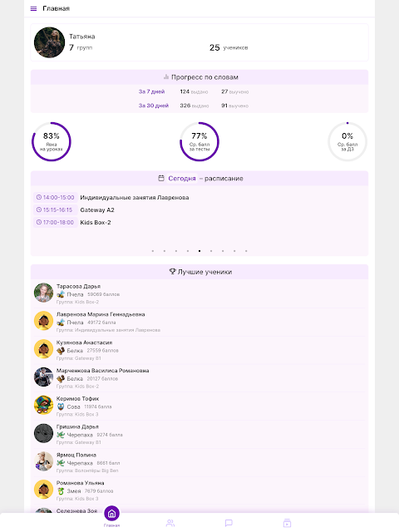Tap the Home icon in bottom bar
Screen dimensions: 399x532
[x=111, y=514]
